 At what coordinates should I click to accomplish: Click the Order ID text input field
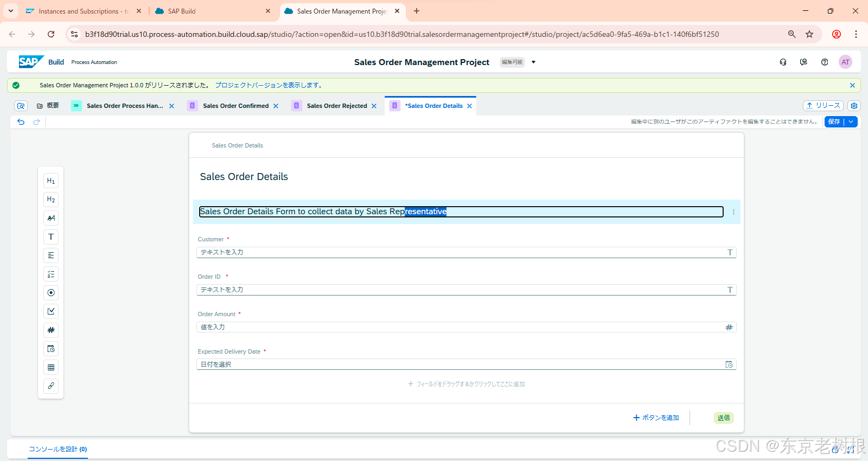click(466, 290)
